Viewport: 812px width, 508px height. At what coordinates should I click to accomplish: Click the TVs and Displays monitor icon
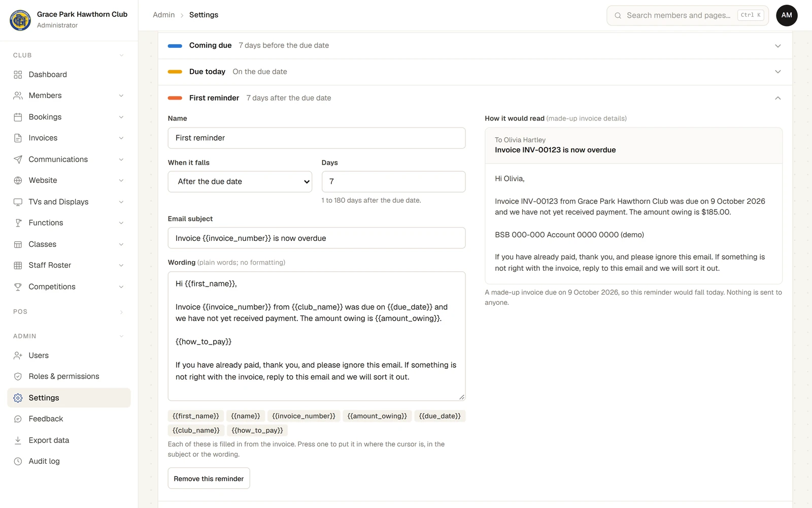click(x=18, y=202)
